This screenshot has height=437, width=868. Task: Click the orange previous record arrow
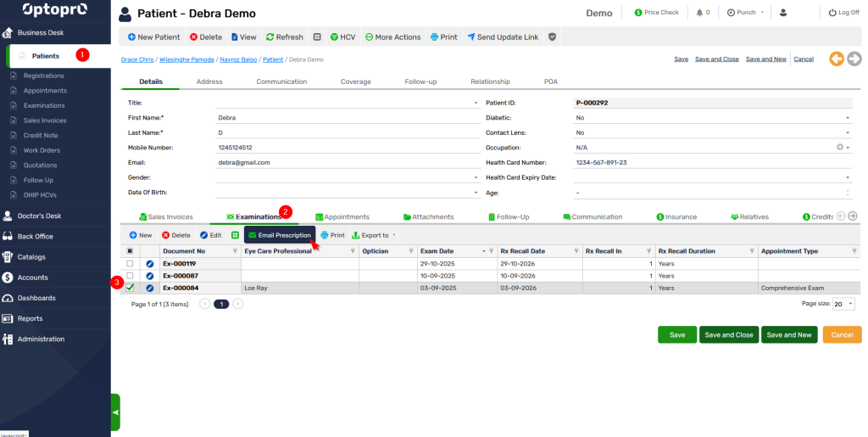(x=836, y=59)
